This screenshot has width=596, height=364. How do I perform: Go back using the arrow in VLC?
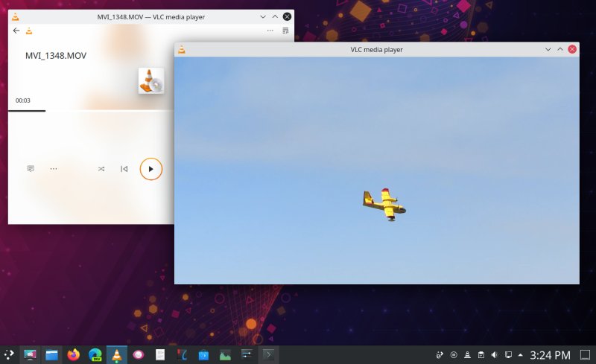point(16,31)
